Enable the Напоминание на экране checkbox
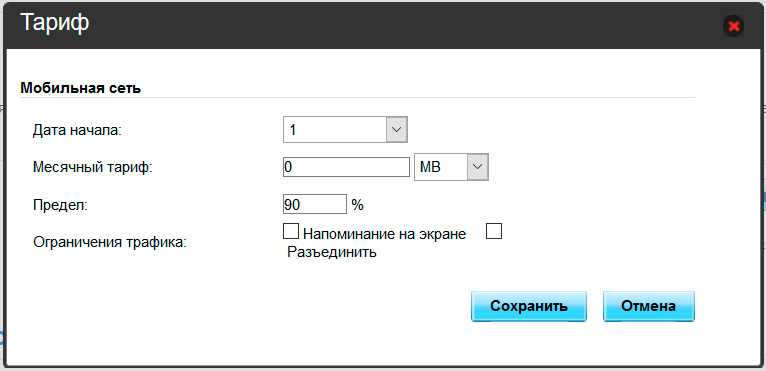Image resolution: width=766 pixels, height=371 pixels. tap(291, 231)
